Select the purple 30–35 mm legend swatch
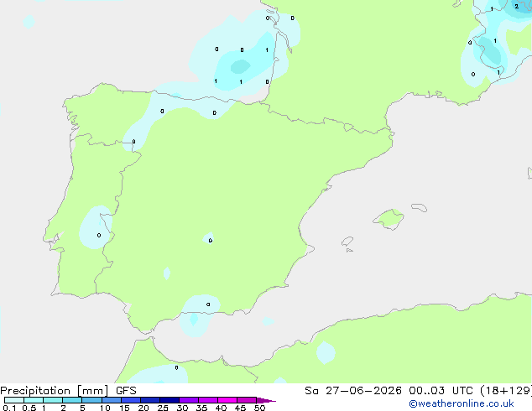This screenshot has width=532, height=411. (x=189, y=400)
